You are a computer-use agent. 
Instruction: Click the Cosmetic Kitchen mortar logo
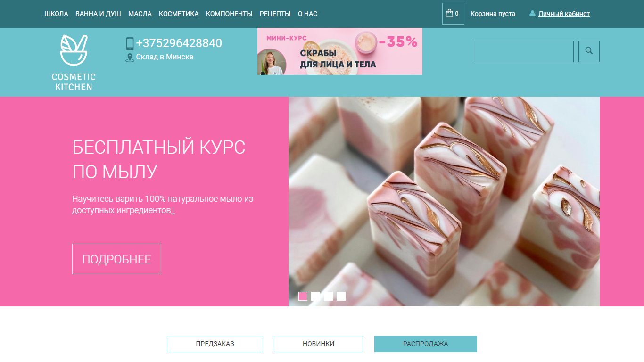74,63
